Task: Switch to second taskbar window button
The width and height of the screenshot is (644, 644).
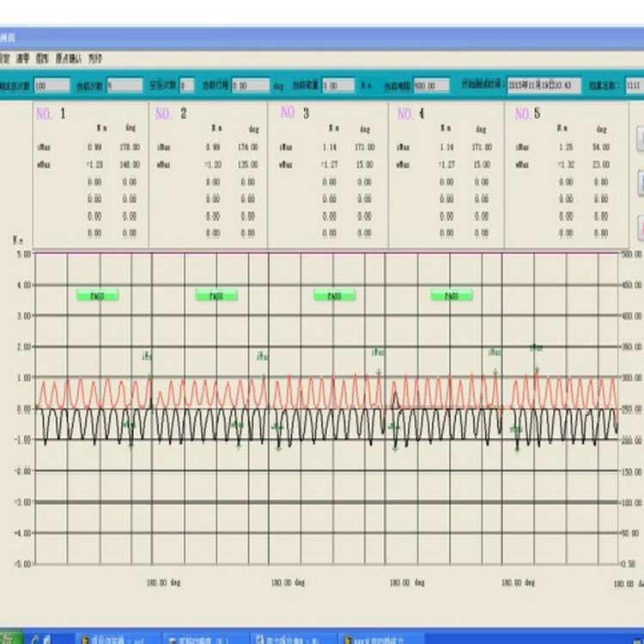Action: point(205,639)
